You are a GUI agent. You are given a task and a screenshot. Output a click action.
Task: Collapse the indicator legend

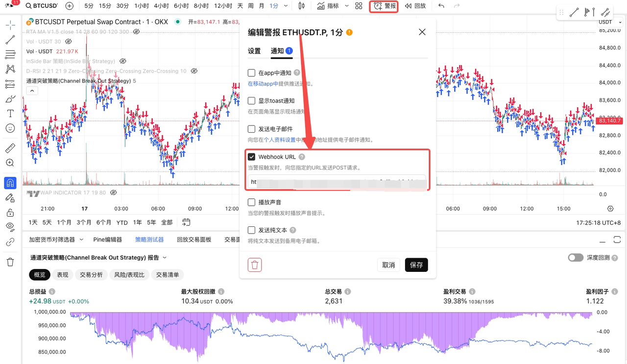(32, 91)
